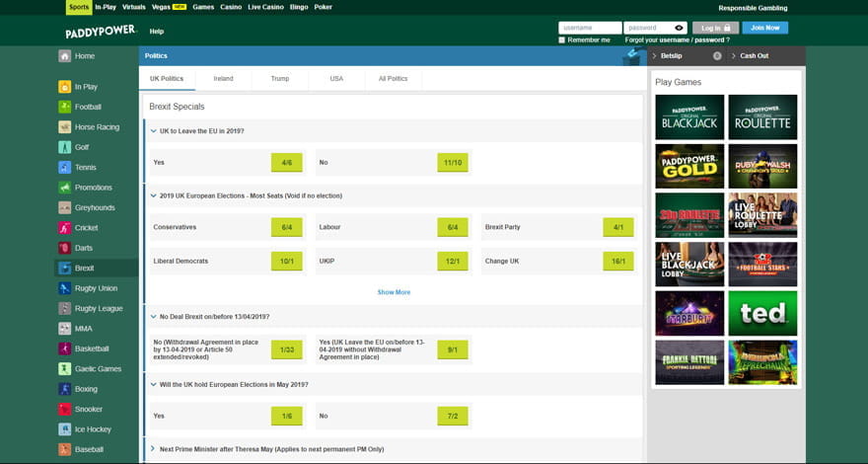Image resolution: width=868 pixels, height=464 pixels.
Task: Collapse Will the UK hold European Elections market
Action: (153, 384)
